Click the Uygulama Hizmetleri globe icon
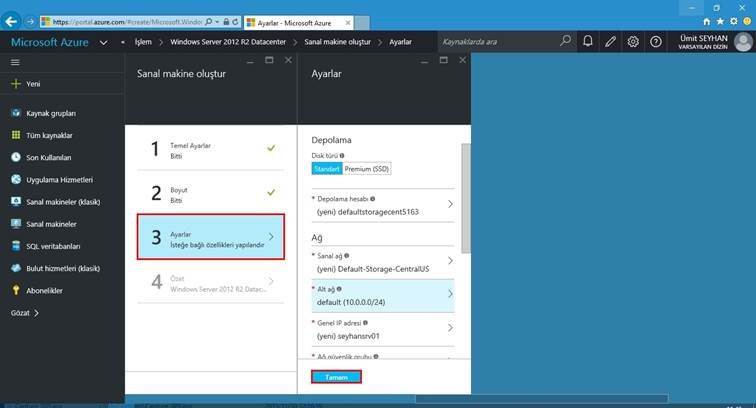 tap(16, 179)
